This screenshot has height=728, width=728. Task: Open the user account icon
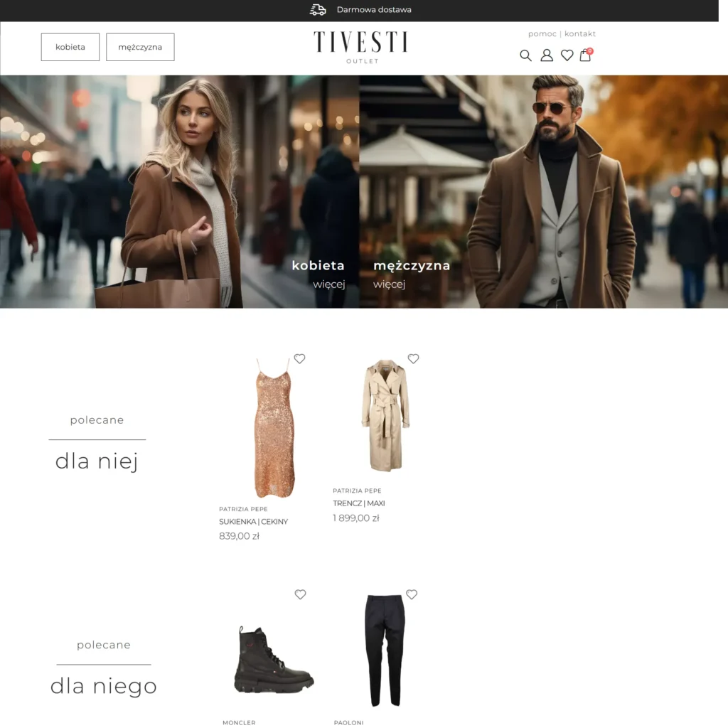pyautogui.click(x=547, y=55)
